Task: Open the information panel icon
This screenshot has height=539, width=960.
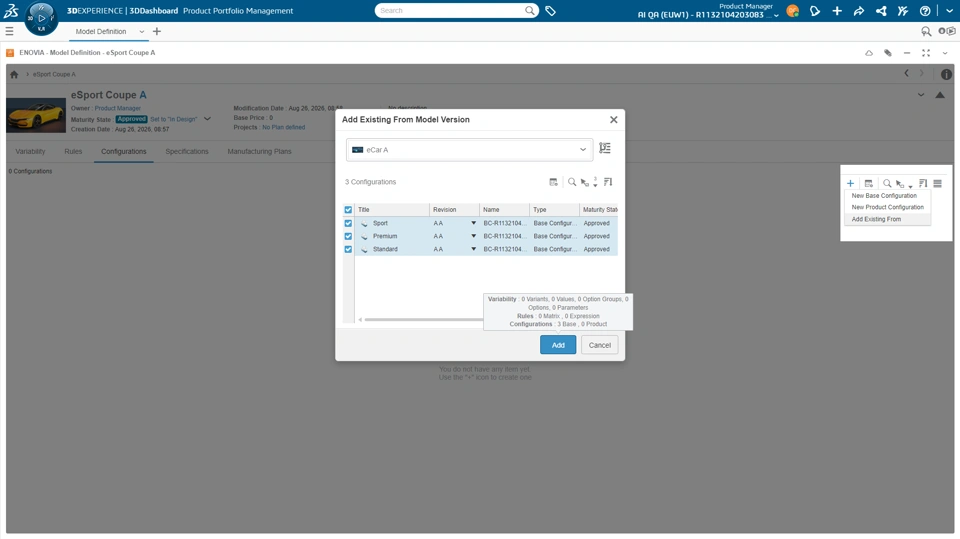Action: [946, 74]
